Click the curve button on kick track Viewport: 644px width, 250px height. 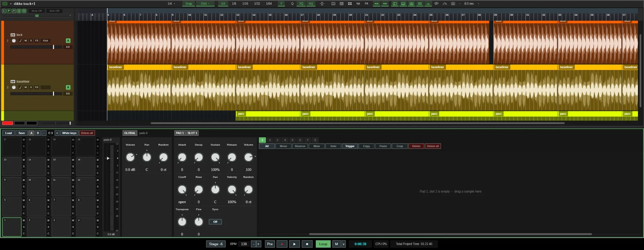[20, 41]
